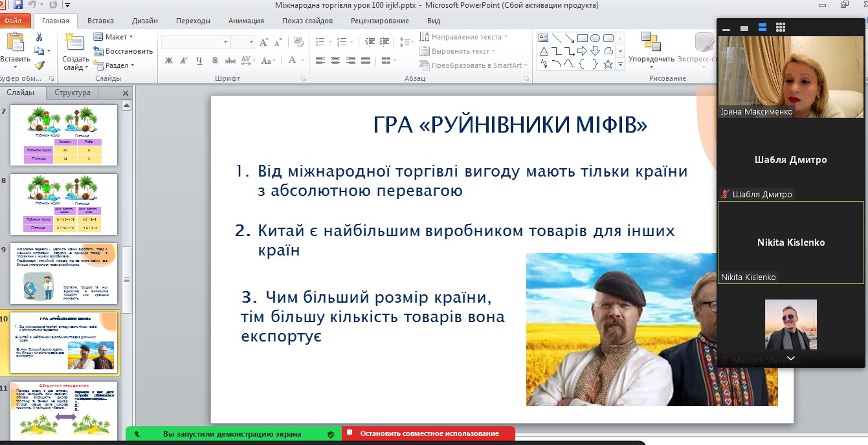
Task: Select the star shape in shapes gallery
Action: [x=608, y=64]
